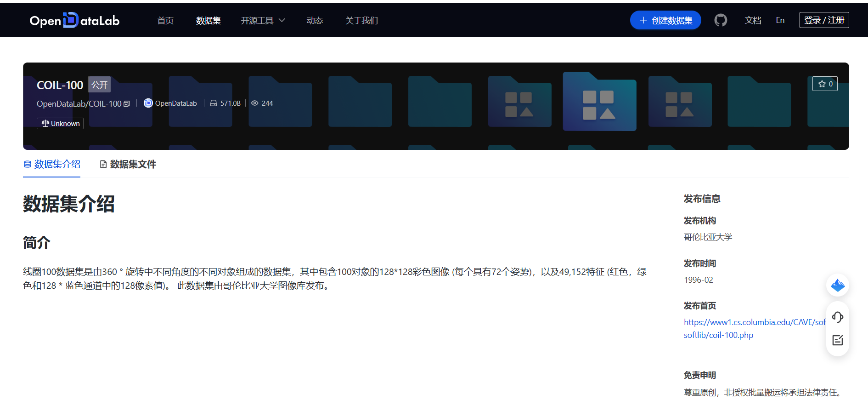Click the Unknown license tag

pos(60,123)
